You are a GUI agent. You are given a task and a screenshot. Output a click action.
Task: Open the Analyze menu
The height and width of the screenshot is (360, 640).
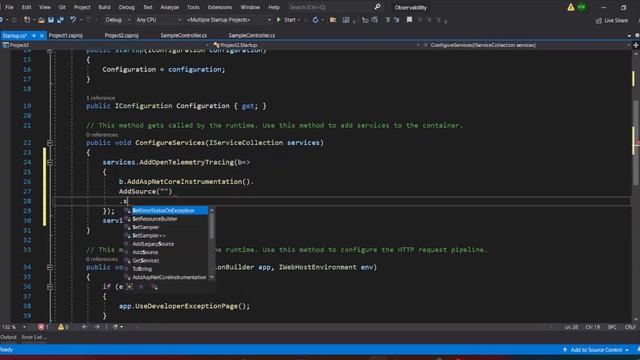pyautogui.click(x=169, y=7)
